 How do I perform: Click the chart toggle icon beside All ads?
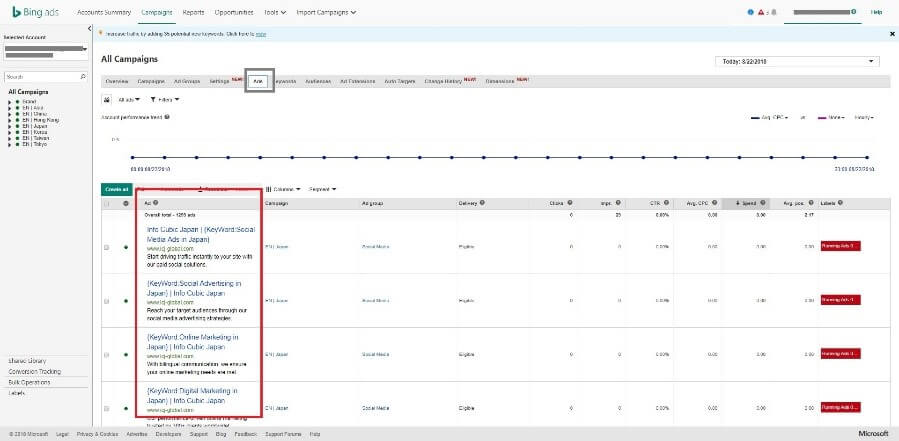click(x=108, y=100)
